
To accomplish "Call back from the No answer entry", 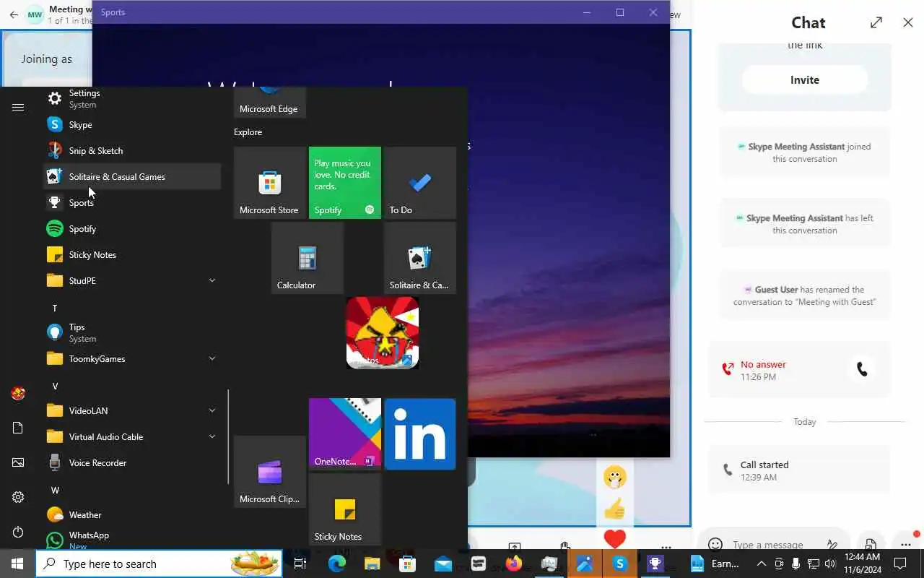I will point(862,370).
